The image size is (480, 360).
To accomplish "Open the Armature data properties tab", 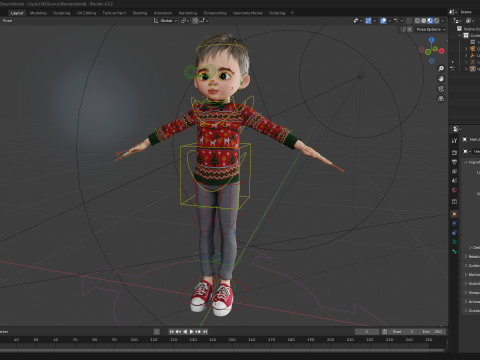I will [x=454, y=242].
